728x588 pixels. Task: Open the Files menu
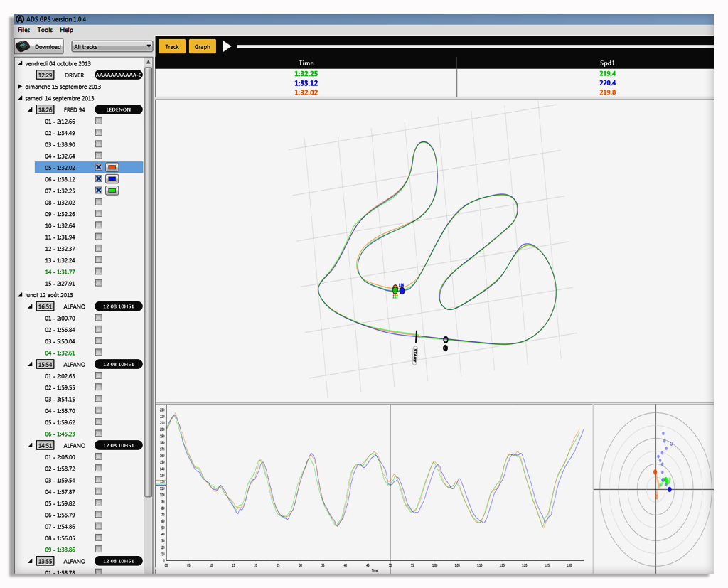click(x=23, y=30)
